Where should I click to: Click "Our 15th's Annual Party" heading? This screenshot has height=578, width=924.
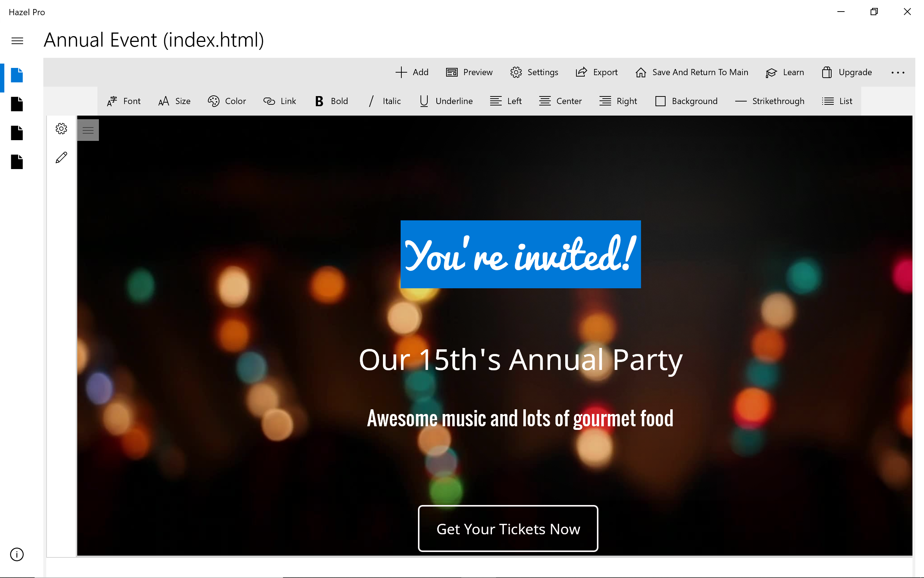click(520, 360)
